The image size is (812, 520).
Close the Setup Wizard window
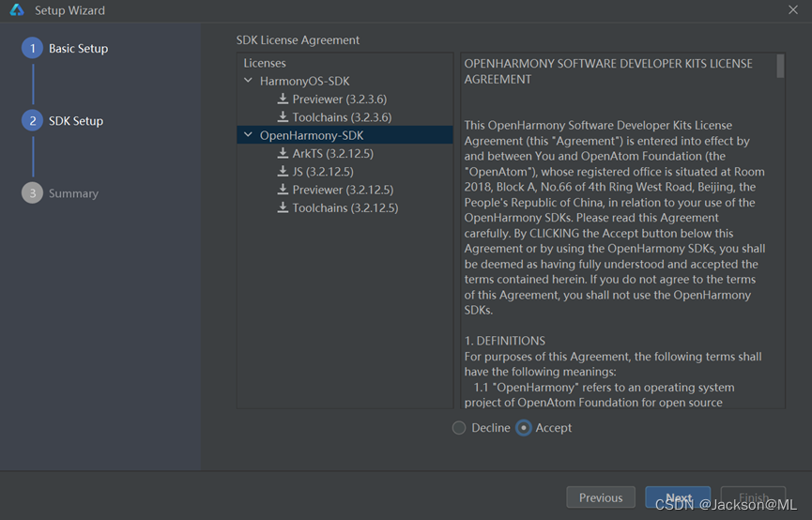(793, 9)
